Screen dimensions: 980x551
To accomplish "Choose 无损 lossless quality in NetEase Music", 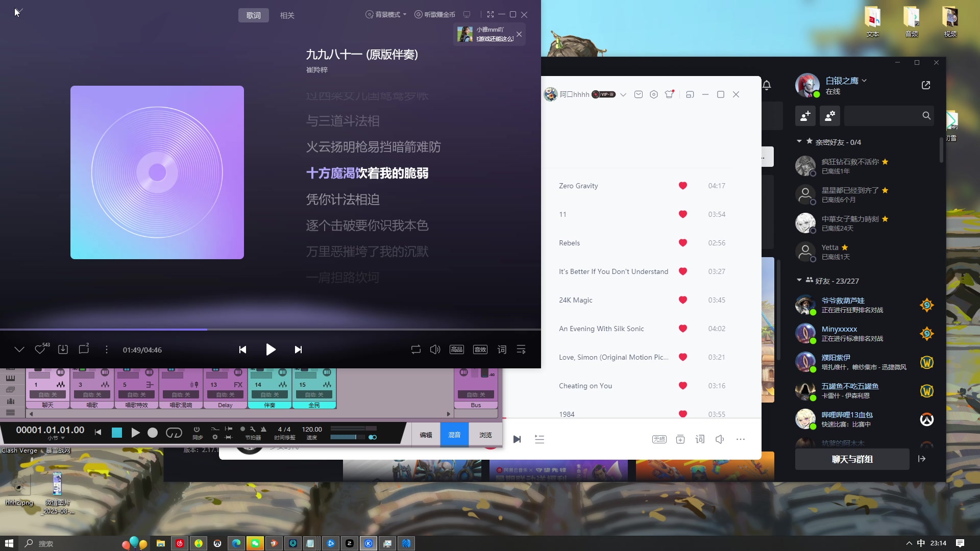I will tap(659, 439).
